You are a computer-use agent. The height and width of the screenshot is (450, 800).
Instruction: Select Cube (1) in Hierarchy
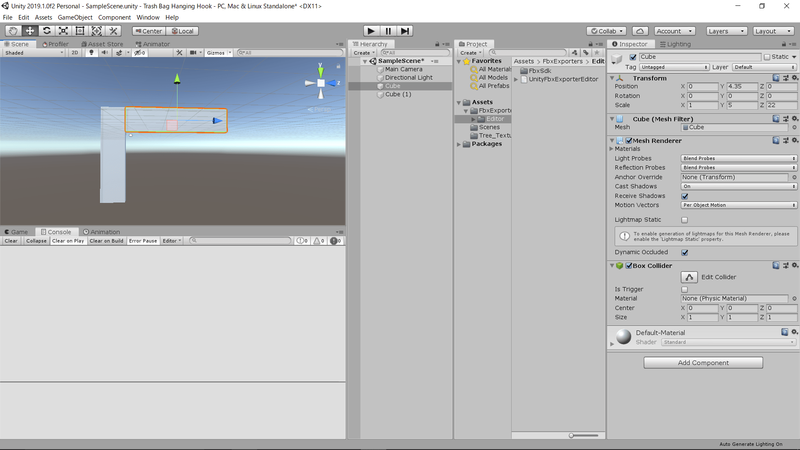coord(399,94)
